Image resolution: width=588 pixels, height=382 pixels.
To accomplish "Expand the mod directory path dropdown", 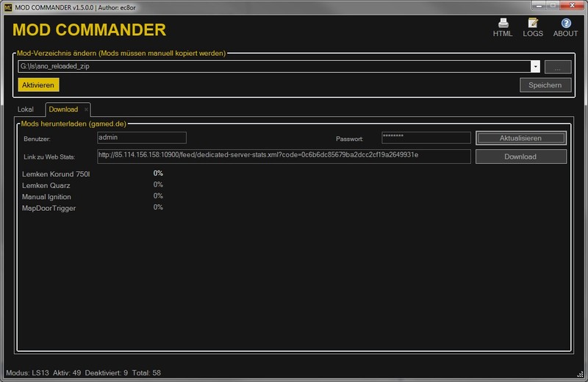I will [535, 67].
